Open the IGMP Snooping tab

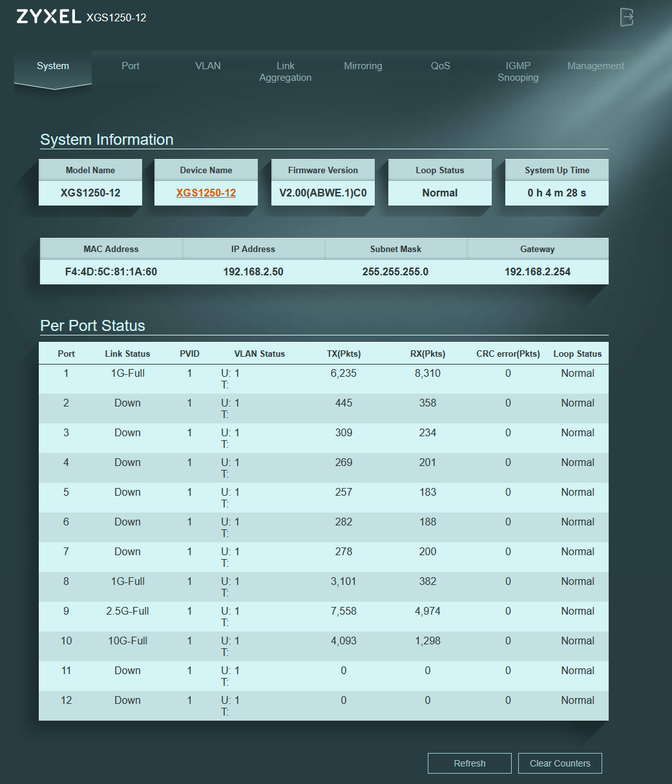(x=518, y=72)
